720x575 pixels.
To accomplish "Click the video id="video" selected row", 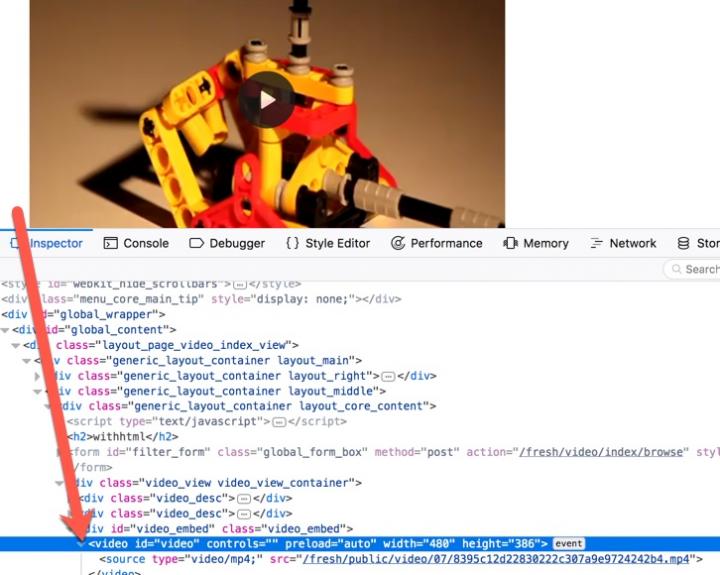I will coord(360,544).
